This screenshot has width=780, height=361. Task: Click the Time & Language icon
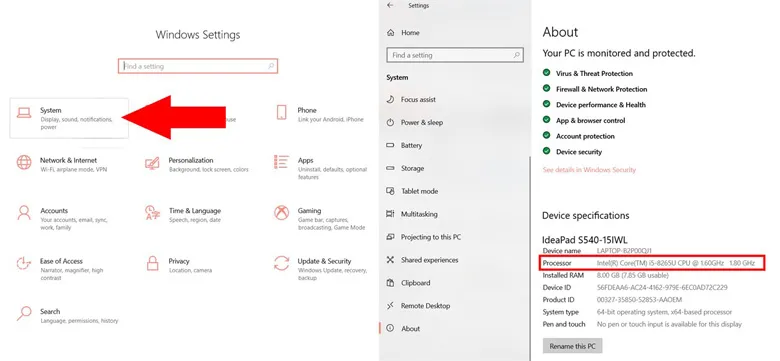[152, 213]
